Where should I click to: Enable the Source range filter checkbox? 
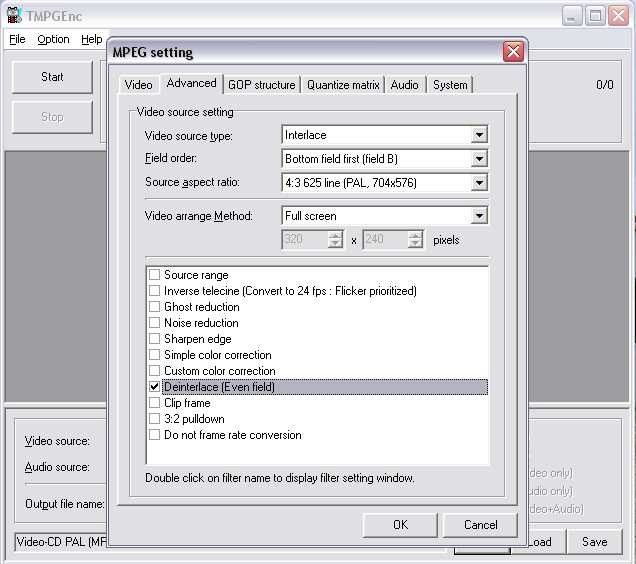154,275
